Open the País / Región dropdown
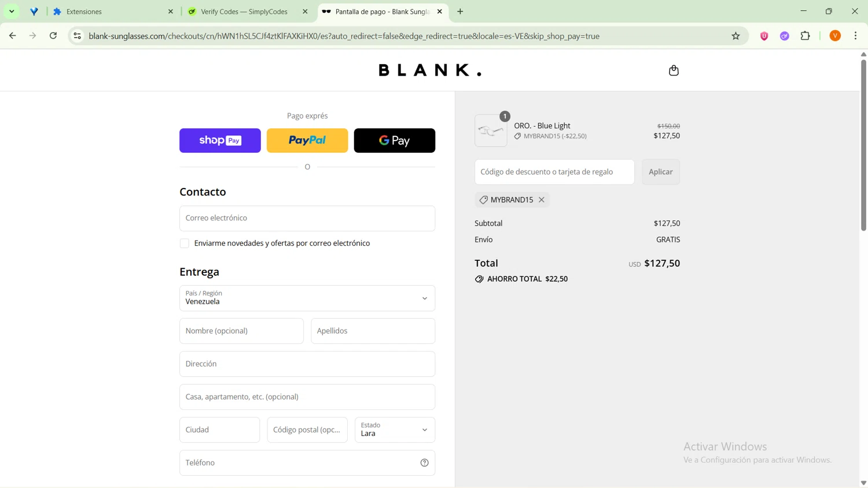 click(x=307, y=298)
